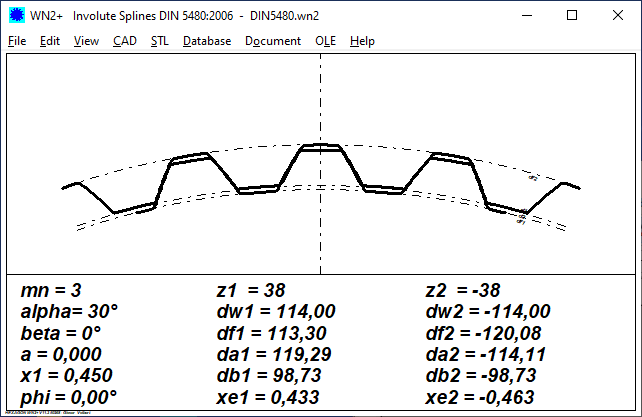Click the z1 = 38 tooth count text
The height and width of the screenshot is (417, 642).
(x=251, y=290)
